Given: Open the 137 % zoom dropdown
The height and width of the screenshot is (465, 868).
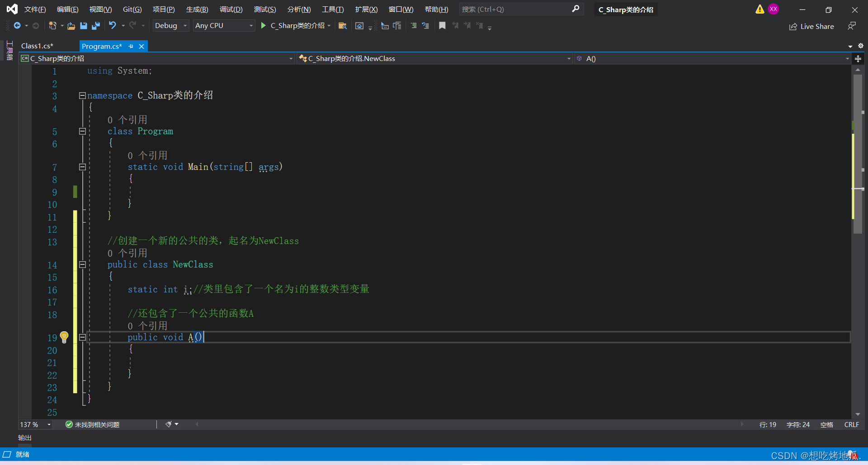Looking at the screenshot, I should pos(35,425).
